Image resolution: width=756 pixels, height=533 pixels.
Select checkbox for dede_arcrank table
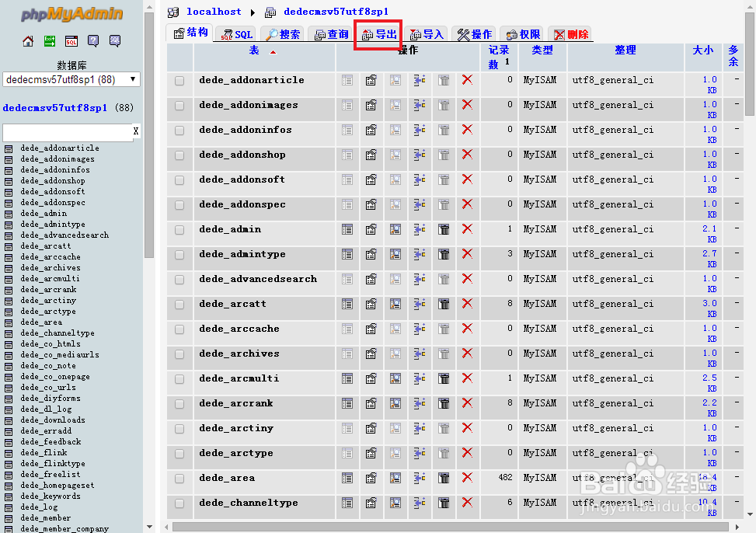(x=179, y=404)
